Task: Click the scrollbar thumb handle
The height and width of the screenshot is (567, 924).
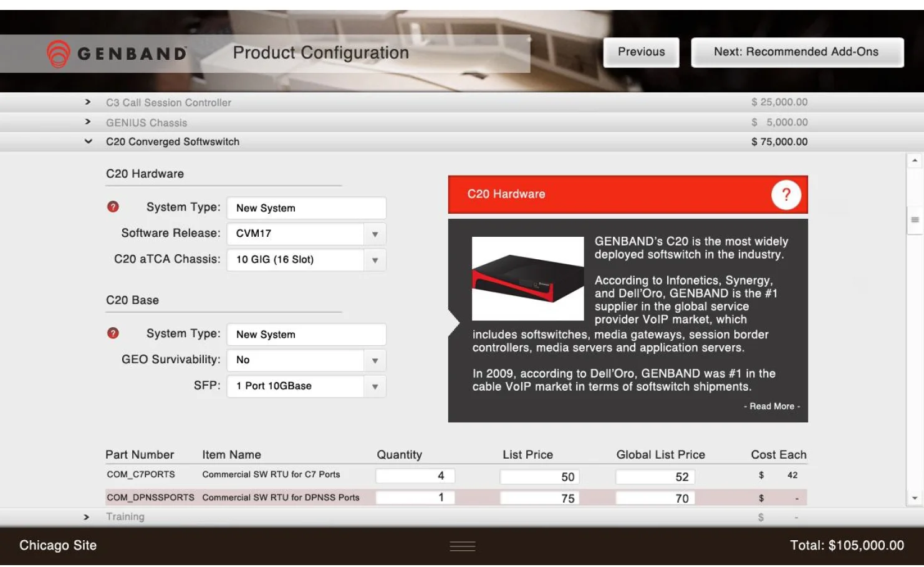Action: [x=915, y=219]
